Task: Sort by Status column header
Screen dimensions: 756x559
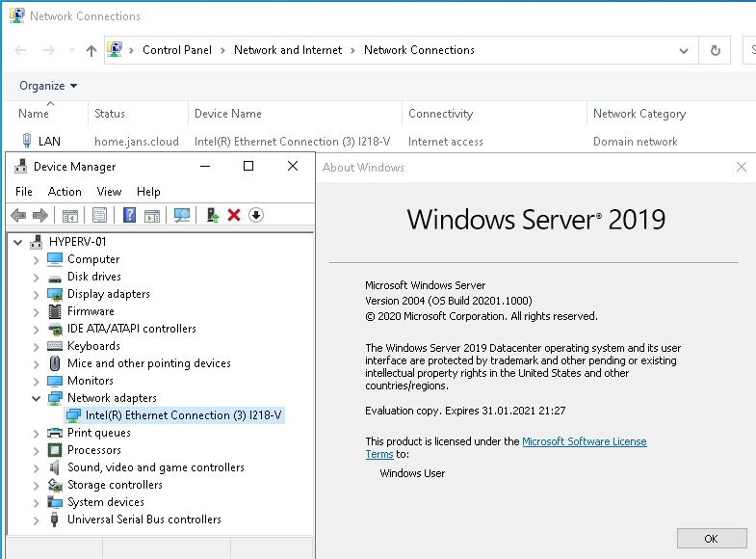Action: pyautogui.click(x=110, y=114)
